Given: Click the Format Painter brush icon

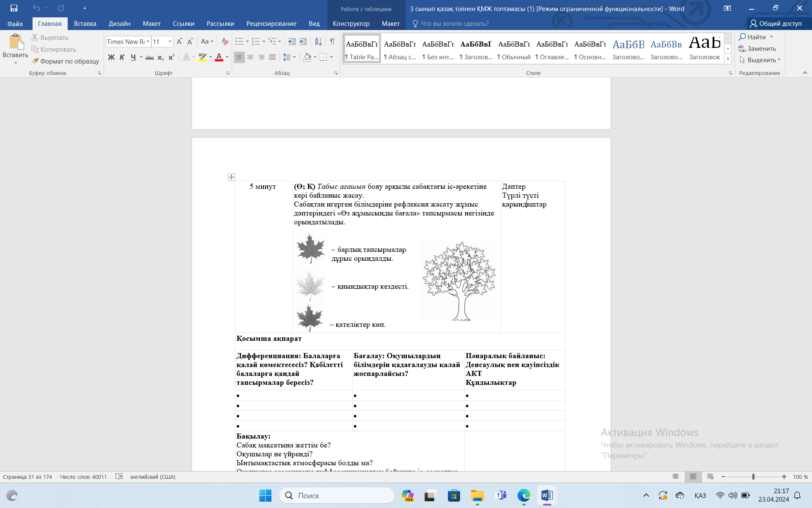Looking at the screenshot, I should coord(35,61).
